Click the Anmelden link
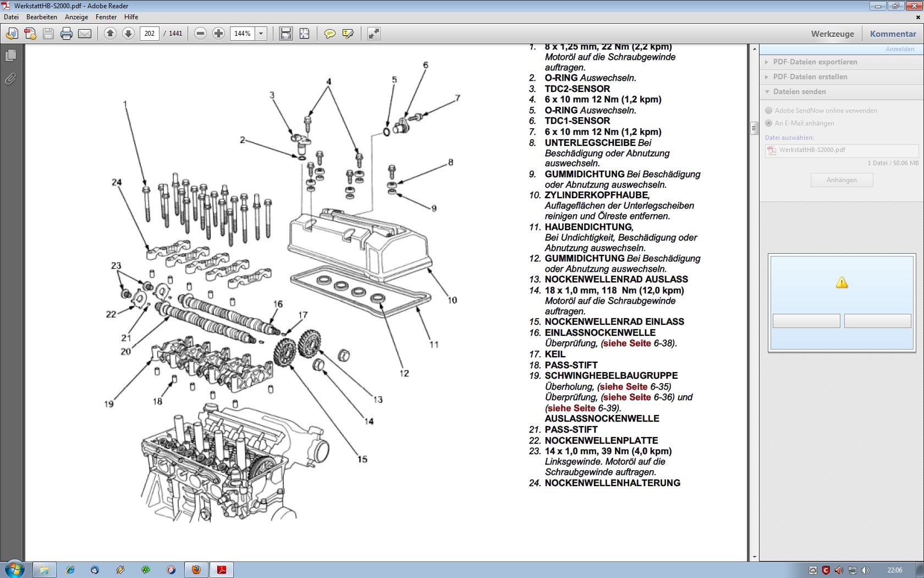 pyautogui.click(x=900, y=49)
